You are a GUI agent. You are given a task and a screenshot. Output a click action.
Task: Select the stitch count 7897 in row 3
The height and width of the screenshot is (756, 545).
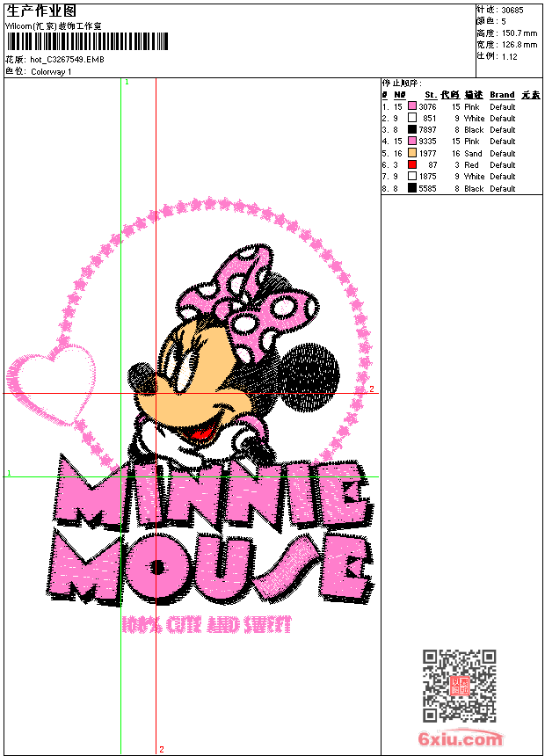click(x=427, y=130)
